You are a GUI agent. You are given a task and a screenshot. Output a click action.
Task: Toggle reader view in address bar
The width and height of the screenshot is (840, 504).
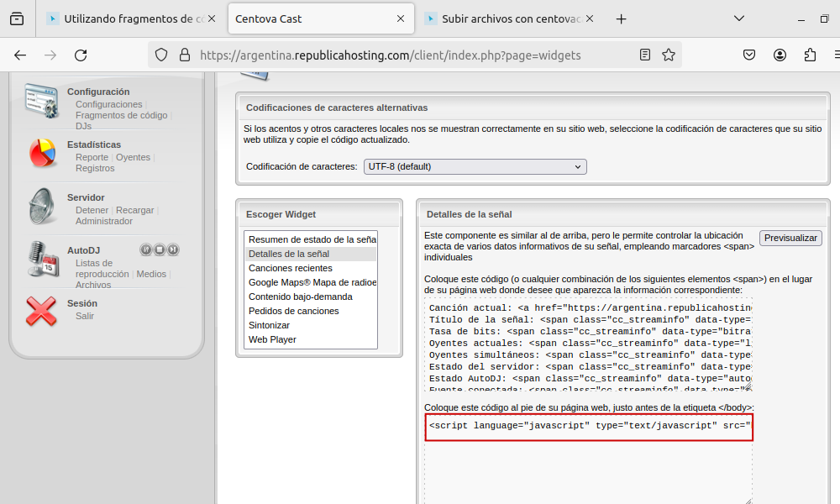(645, 55)
